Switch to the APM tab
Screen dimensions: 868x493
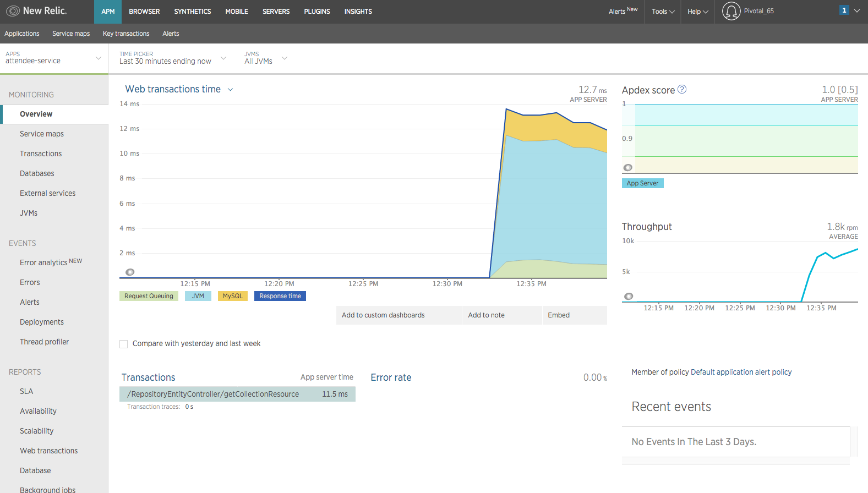tap(108, 12)
